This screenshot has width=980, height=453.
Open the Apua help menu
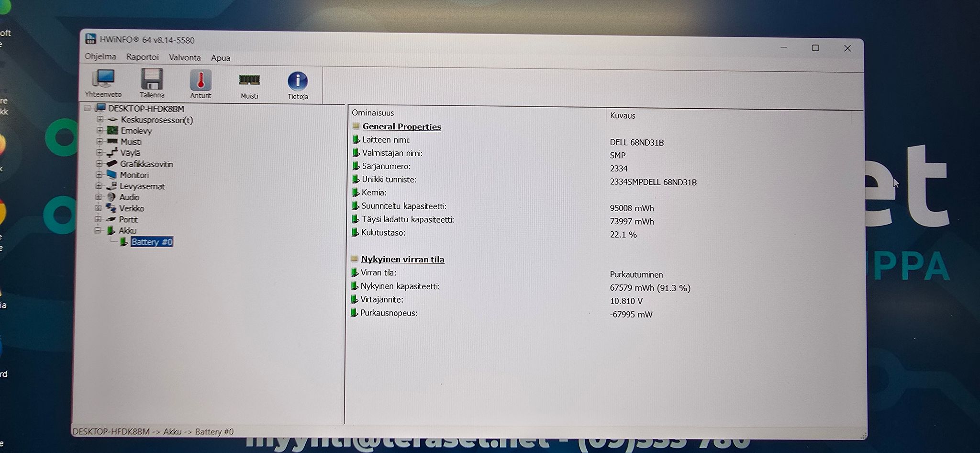pos(221,58)
